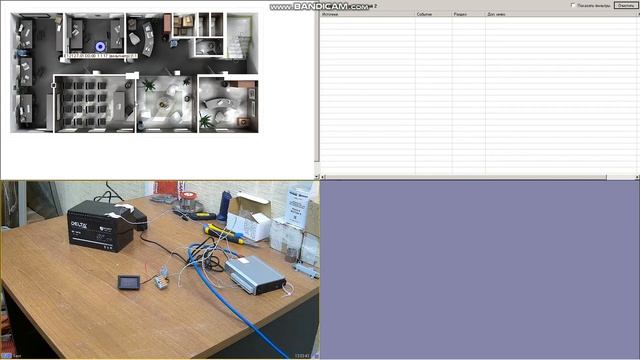
Task: Sort events by the first Source column header
Action: pos(367,14)
